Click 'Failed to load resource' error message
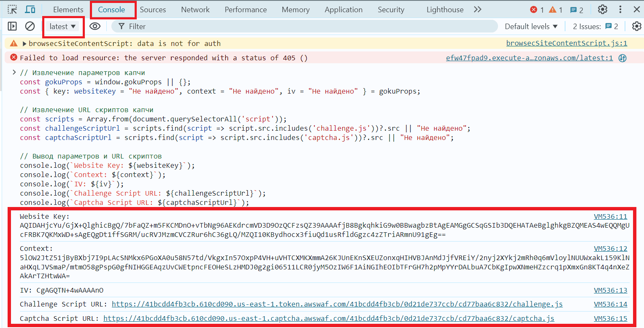 pos(164,58)
